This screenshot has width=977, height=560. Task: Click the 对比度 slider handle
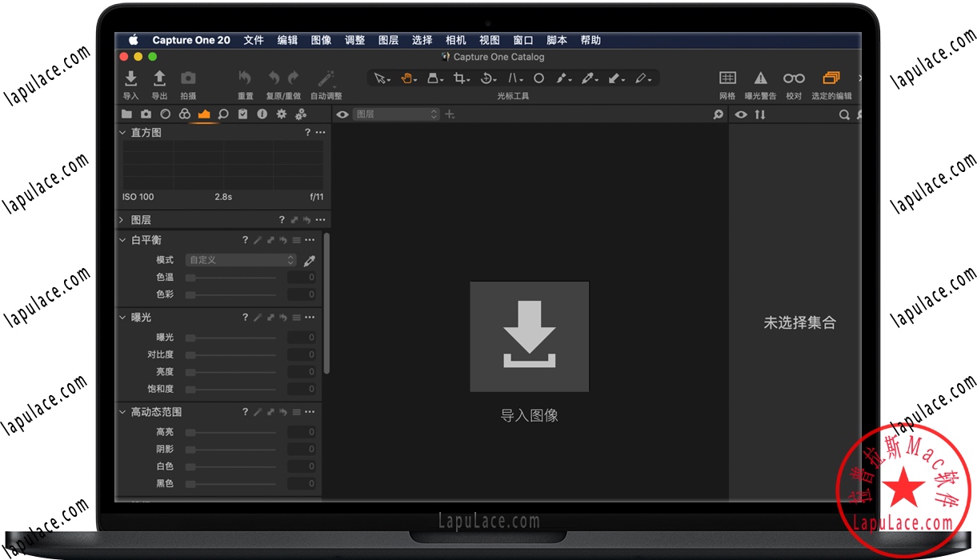click(190, 354)
